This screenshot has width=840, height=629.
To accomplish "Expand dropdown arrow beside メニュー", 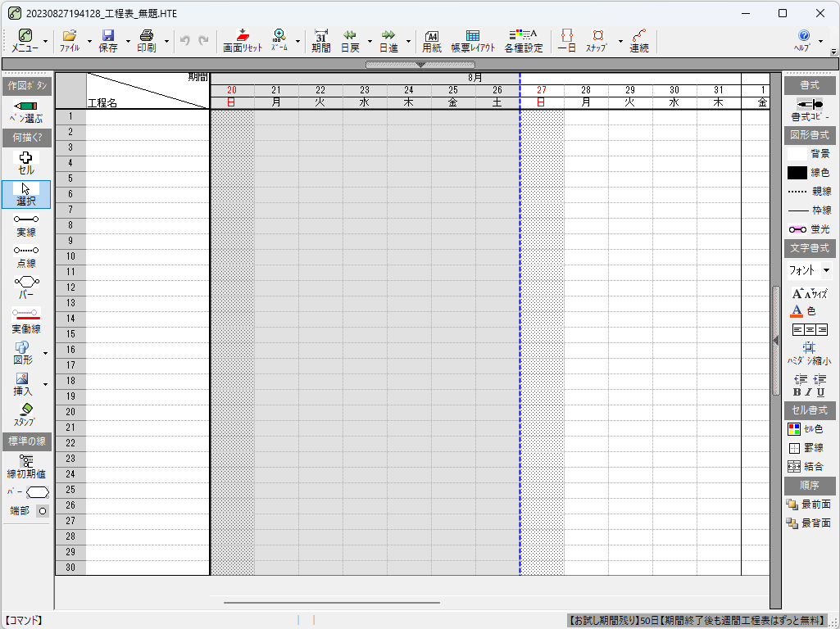I will point(46,41).
